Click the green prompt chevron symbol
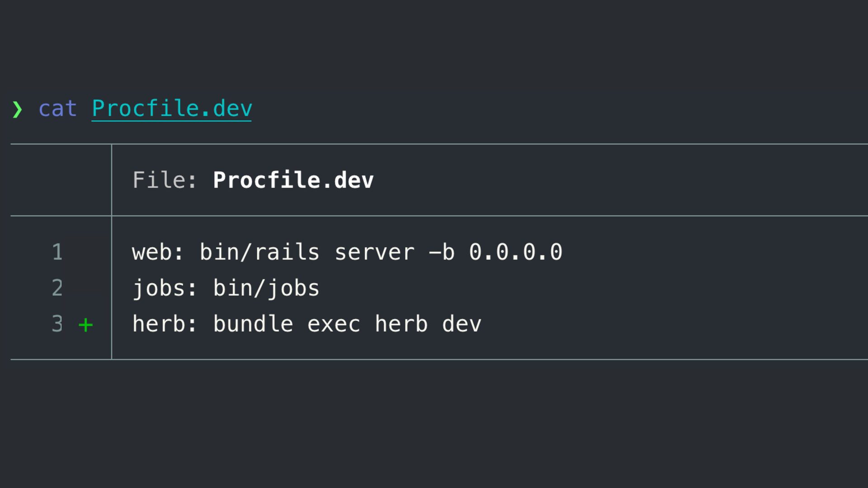 point(18,109)
